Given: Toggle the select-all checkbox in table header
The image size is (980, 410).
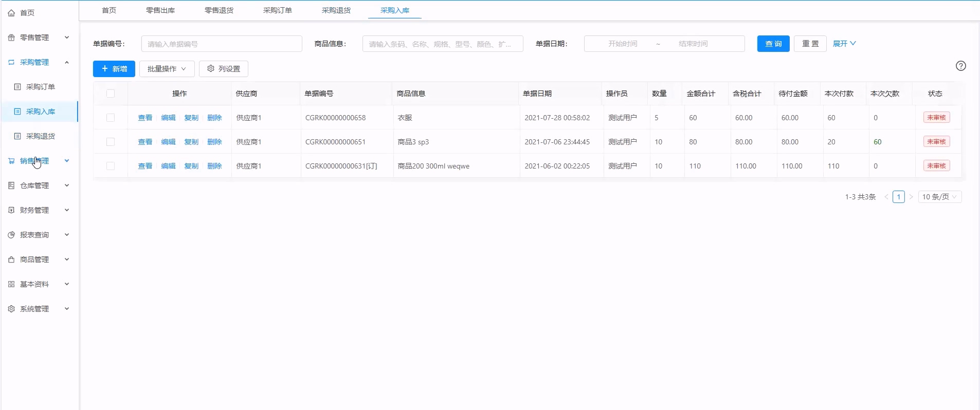Looking at the screenshot, I should tap(111, 94).
